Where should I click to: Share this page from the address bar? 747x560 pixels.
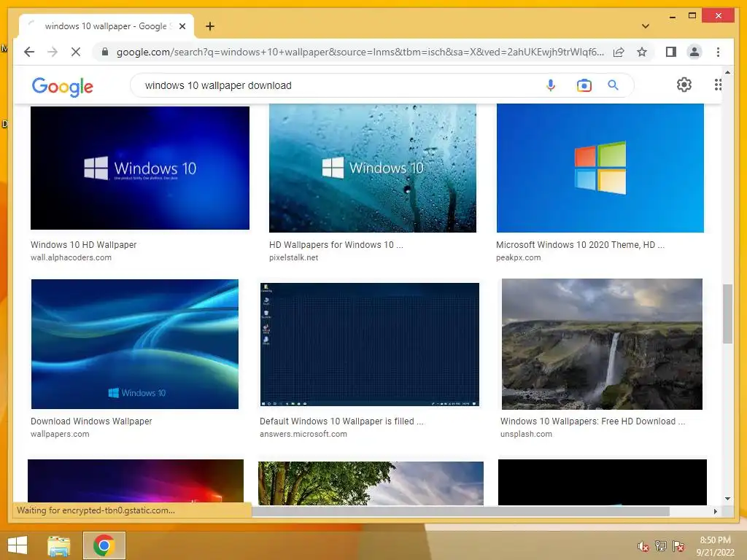coord(619,52)
